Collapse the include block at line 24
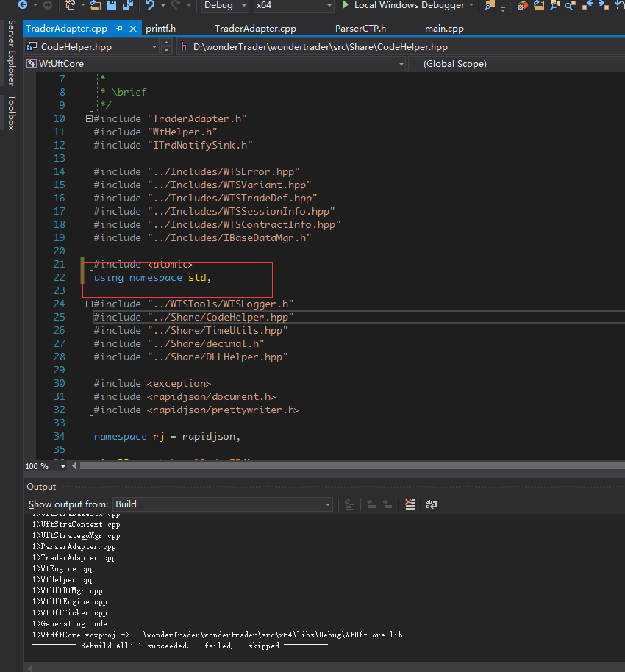Screen dimensions: 625x672 point(89,304)
